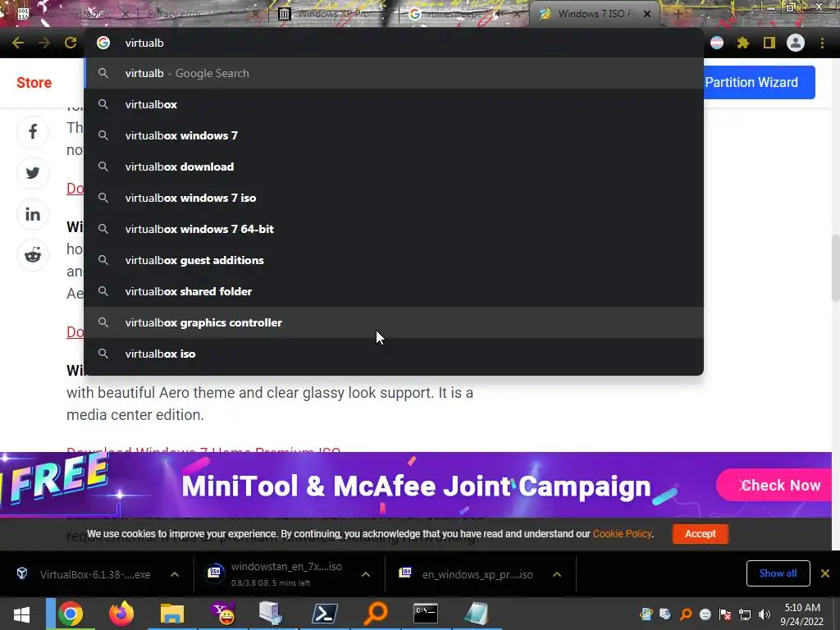Screen dimensions: 840x630
Task: Open the en_windows_xp_pr iso download
Action: pyautogui.click(x=470, y=574)
